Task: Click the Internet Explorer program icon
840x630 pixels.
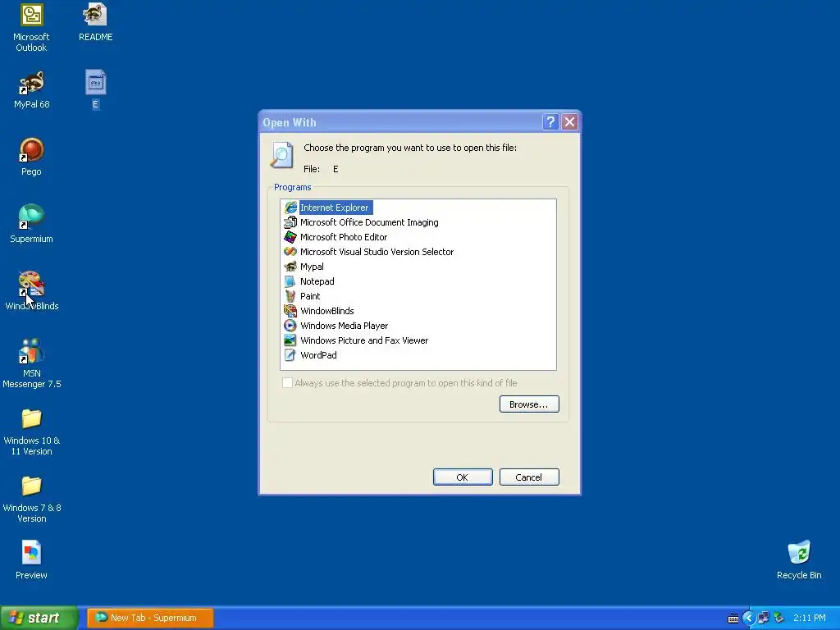Action: tap(290, 208)
